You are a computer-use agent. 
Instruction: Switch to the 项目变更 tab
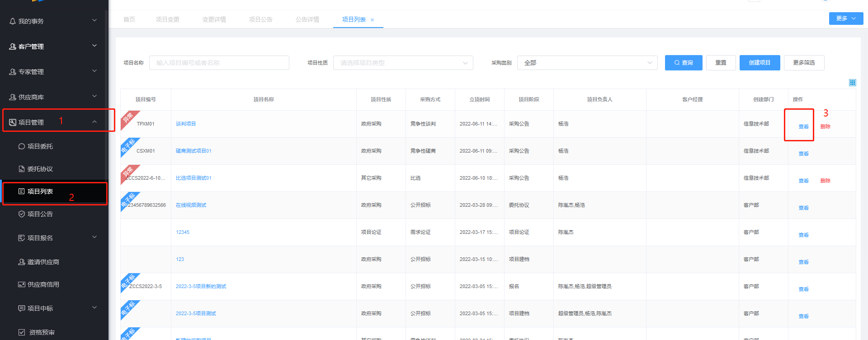(x=168, y=19)
